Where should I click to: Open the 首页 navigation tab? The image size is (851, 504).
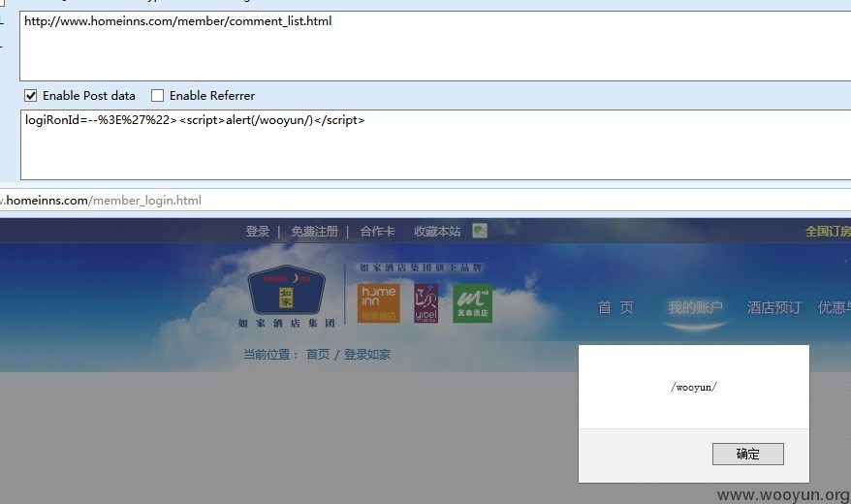[616, 308]
